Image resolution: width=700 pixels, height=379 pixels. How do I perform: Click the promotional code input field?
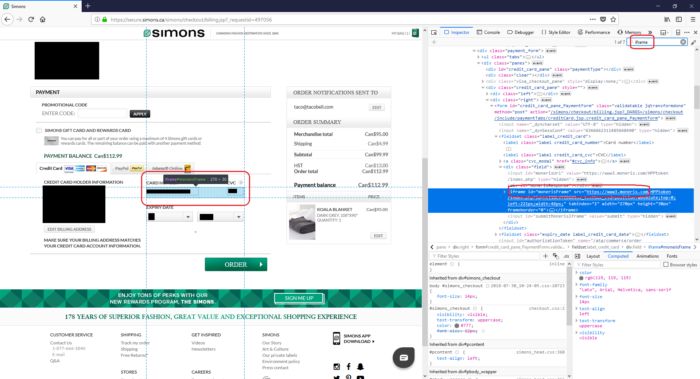pos(103,113)
